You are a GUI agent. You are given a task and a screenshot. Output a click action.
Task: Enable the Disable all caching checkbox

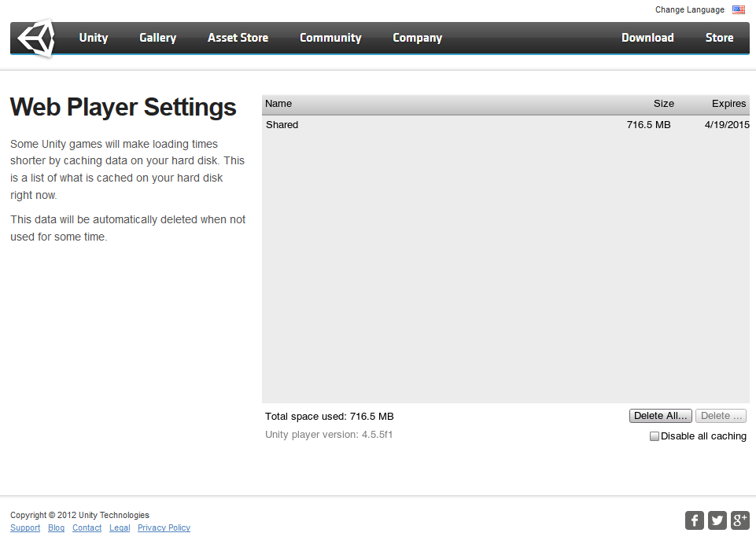pyautogui.click(x=655, y=436)
